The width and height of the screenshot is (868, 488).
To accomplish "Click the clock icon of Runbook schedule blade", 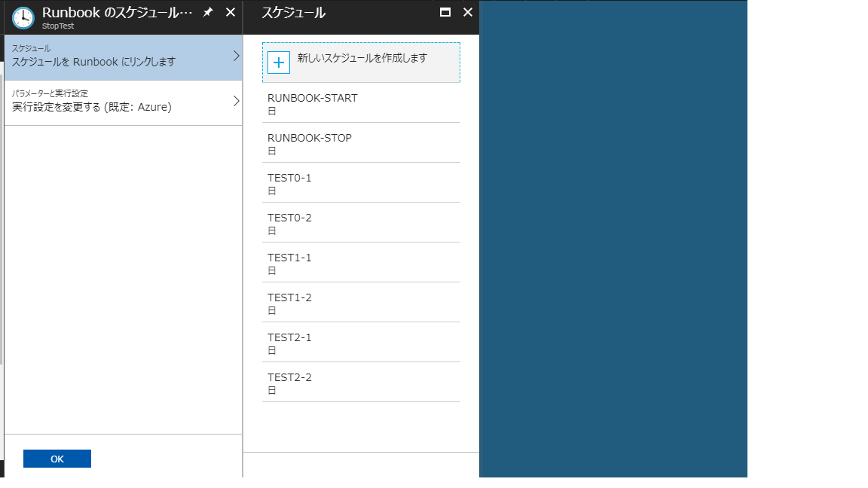I will (x=23, y=18).
